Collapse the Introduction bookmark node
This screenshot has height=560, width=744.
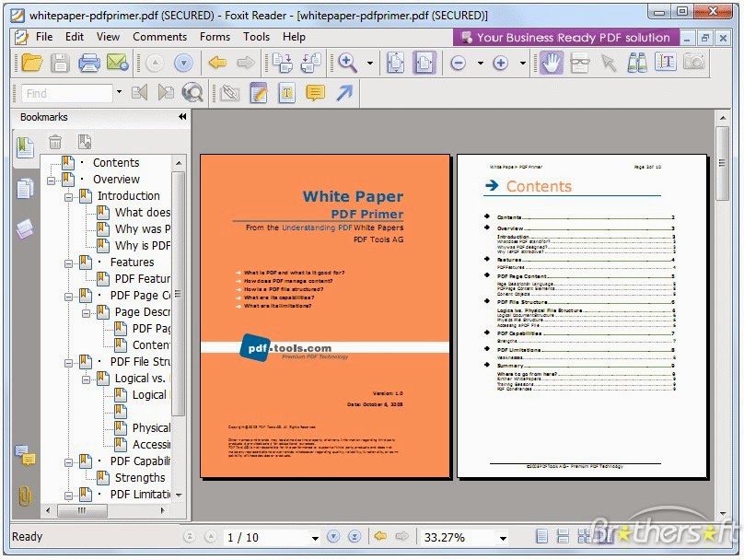point(68,197)
